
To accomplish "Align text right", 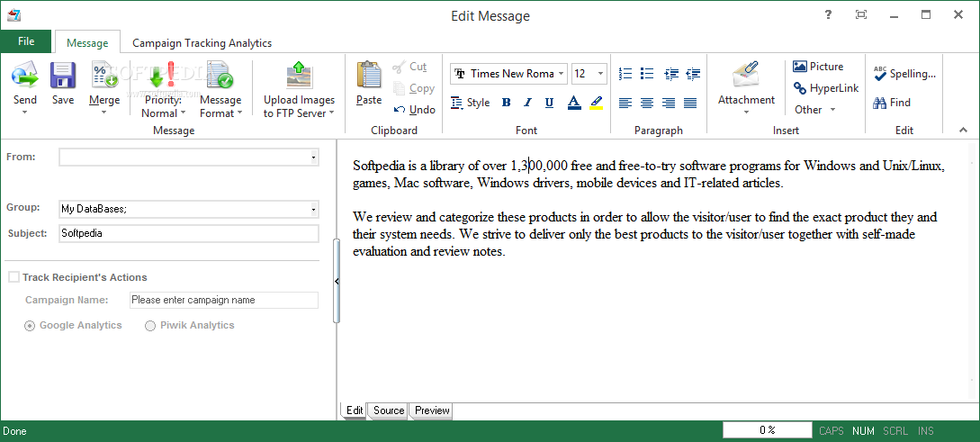I will (x=669, y=104).
